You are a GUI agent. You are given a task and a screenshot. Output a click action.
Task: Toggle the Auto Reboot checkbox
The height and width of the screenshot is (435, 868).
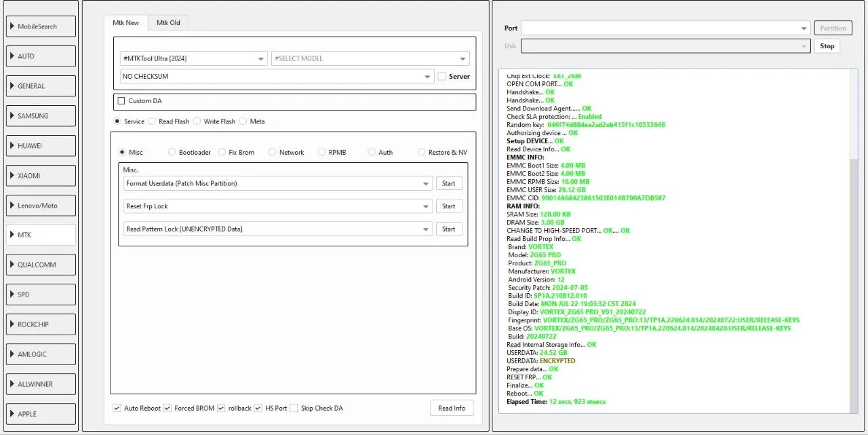point(117,408)
